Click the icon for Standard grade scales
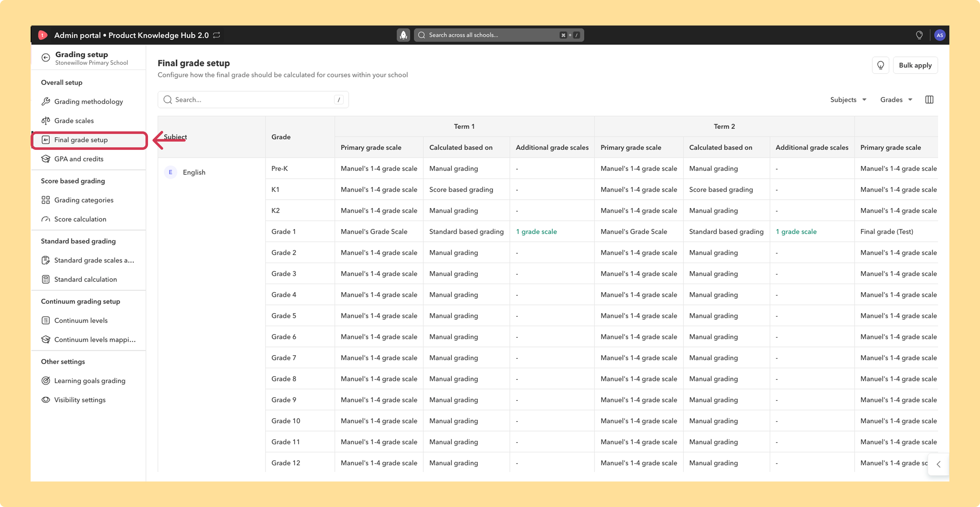 pos(46,260)
